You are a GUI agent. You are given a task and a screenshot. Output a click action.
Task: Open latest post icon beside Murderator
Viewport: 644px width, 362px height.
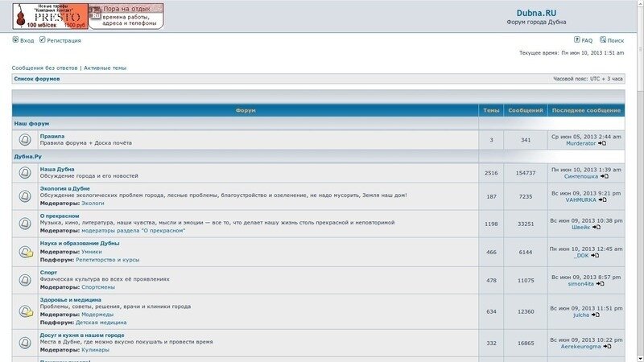click(602, 143)
